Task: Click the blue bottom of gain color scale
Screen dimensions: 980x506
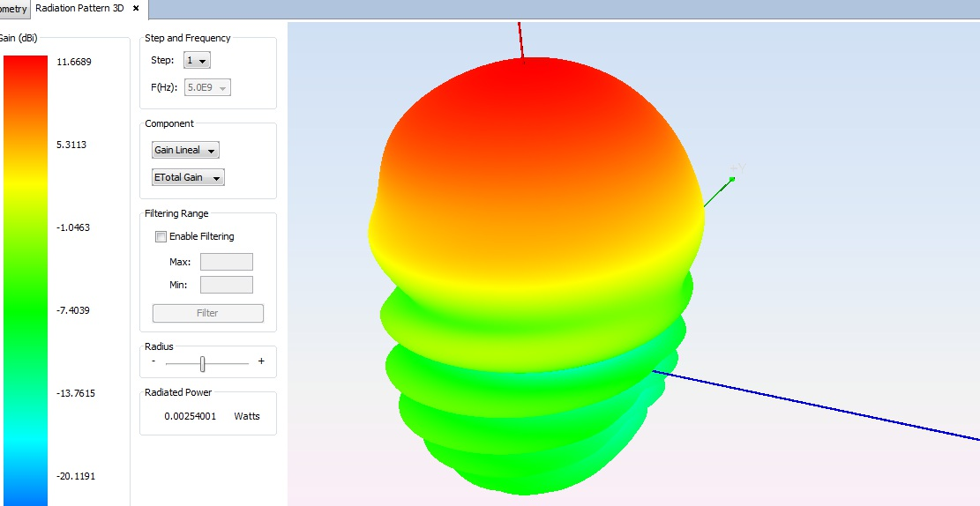Action: tap(25, 494)
